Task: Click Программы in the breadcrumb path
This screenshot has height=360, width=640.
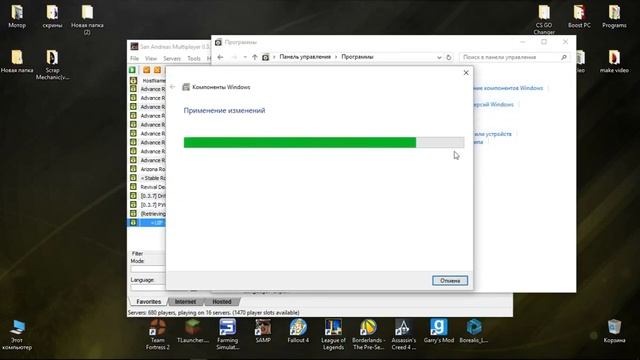Action: tap(357, 57)
